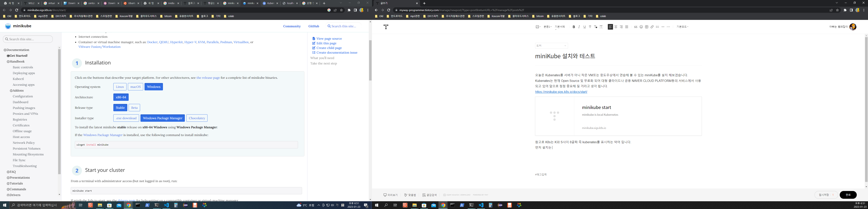Center align the text

(616, 27)
